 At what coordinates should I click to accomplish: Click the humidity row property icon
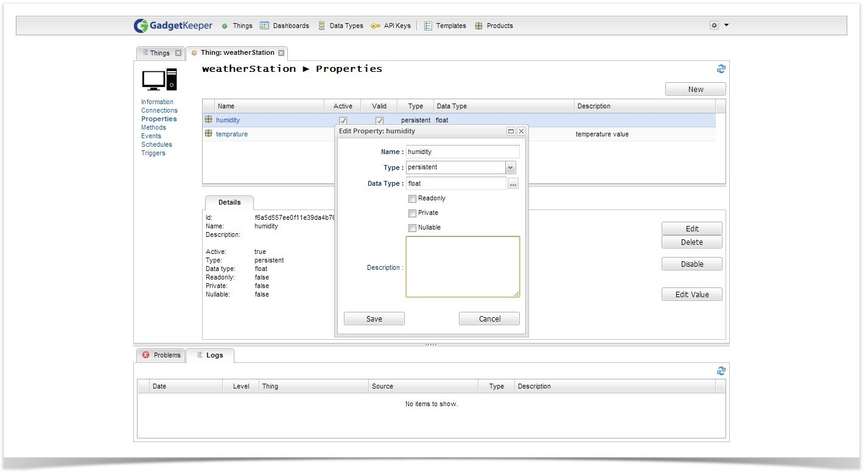pos(208,120)
